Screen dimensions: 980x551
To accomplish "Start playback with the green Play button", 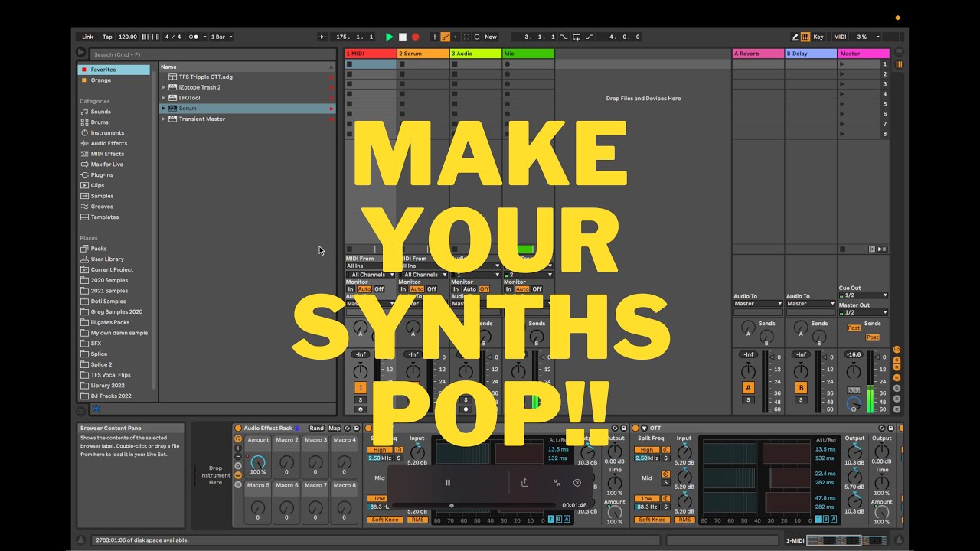I will [x=390, y=37].
